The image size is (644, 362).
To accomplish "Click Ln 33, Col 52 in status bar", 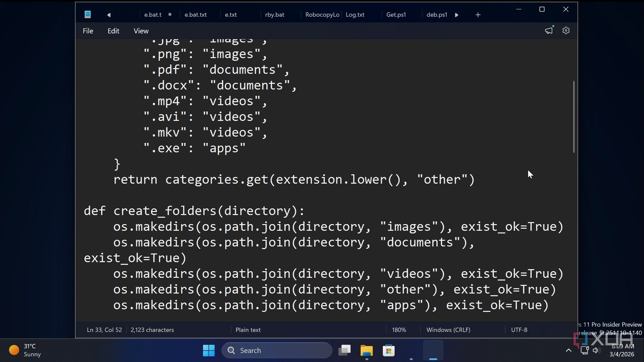I will click(x=104, y=330).
